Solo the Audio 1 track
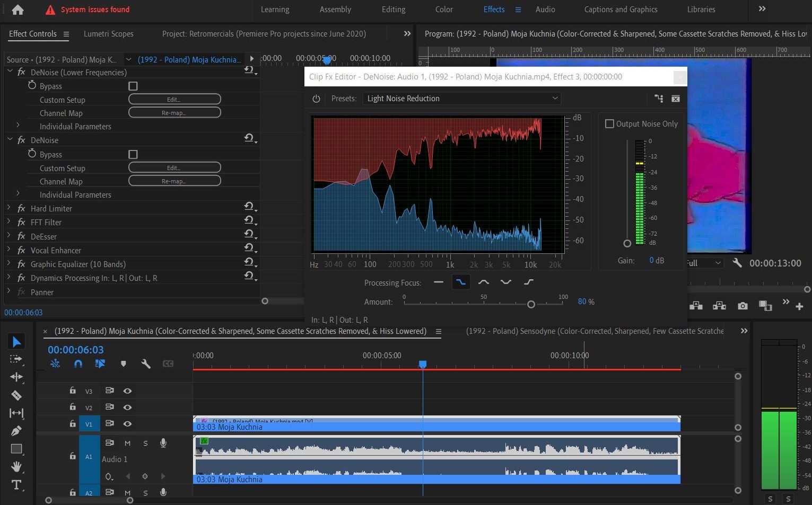Screen dimensions: 812x505 point(145,443)
